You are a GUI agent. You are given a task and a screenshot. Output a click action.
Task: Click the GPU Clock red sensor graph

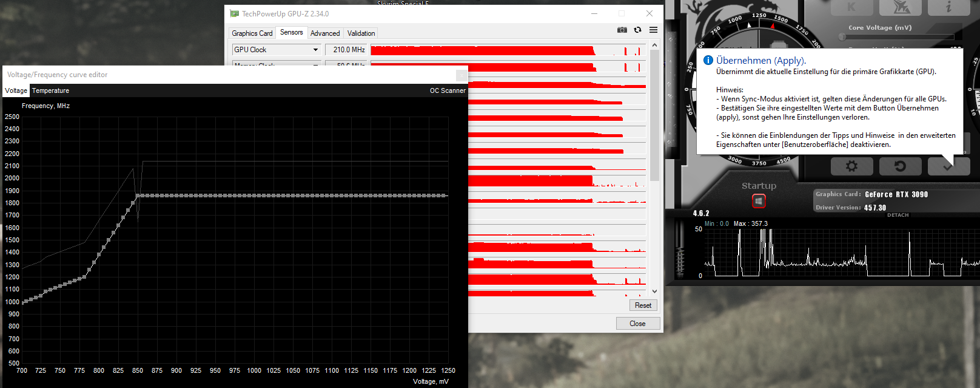point(508,50)
